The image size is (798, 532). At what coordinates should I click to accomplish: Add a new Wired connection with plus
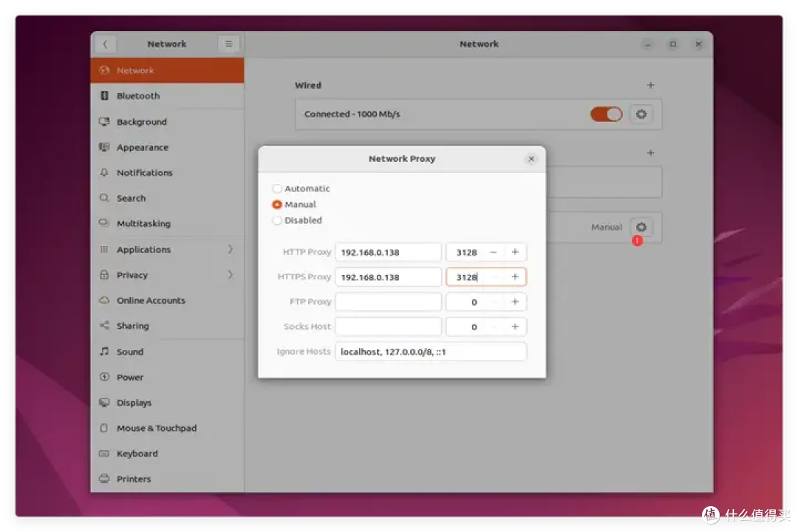point(650,85)
